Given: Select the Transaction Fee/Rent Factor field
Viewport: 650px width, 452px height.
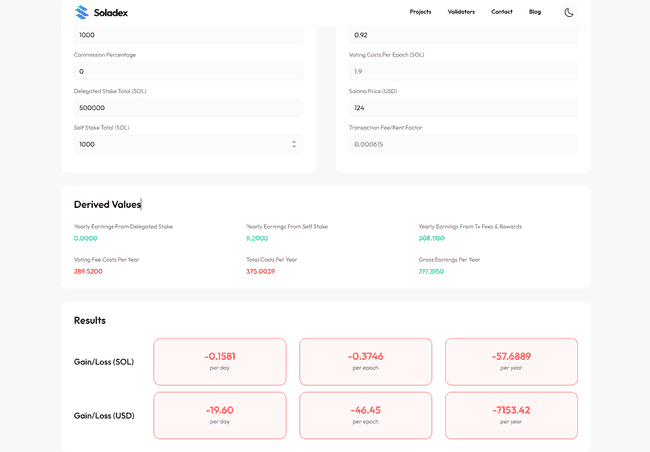Looking at the screenshot, I should pos(462,144).
